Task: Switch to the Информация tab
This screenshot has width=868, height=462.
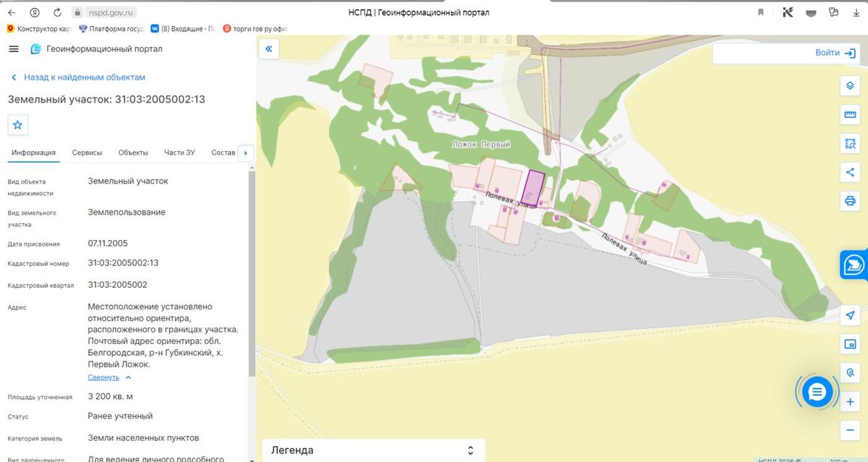Action: [x=34, y=153]
